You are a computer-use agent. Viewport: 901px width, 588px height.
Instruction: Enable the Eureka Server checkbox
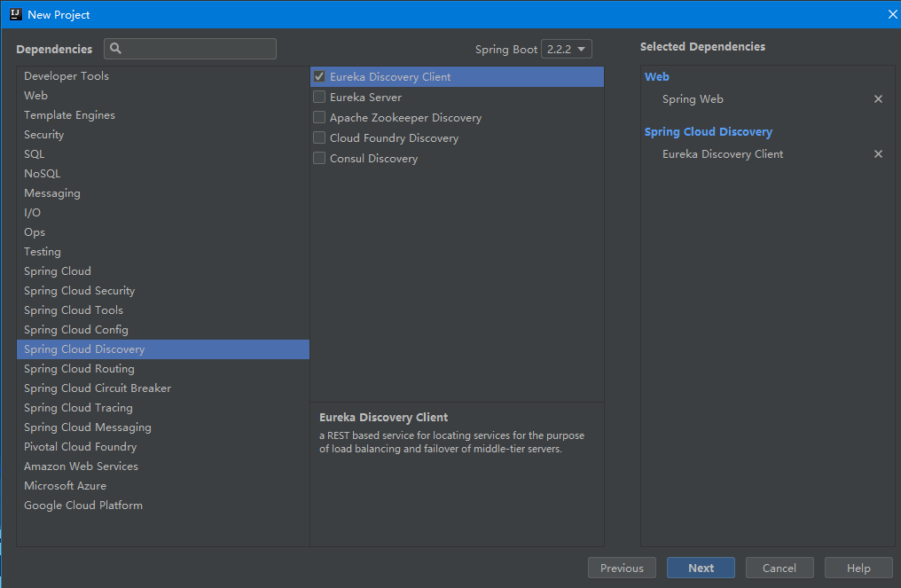(319, 98)
